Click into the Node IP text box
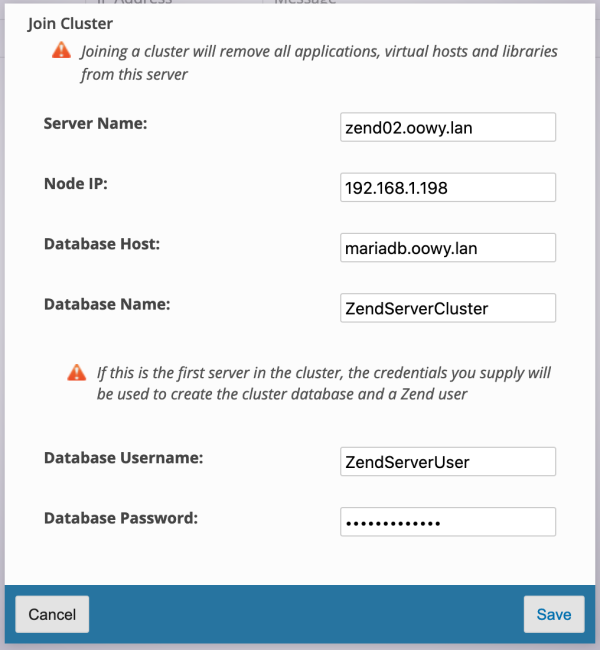 click(x=448, y=187)
